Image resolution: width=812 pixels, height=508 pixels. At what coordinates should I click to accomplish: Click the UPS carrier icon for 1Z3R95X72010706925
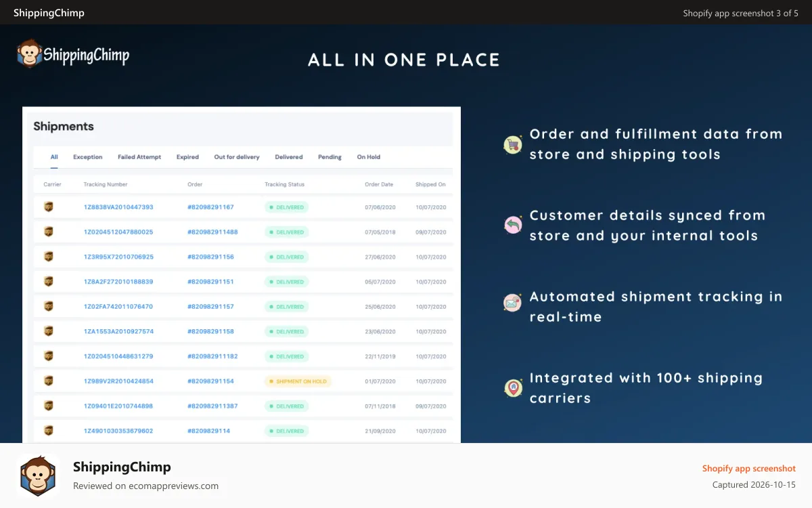(48, 257)
